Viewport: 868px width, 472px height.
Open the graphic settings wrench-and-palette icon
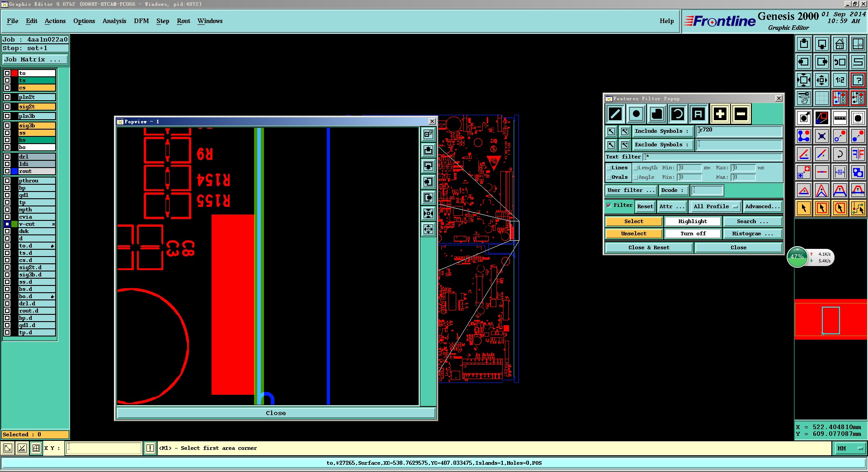pos(804,98)
